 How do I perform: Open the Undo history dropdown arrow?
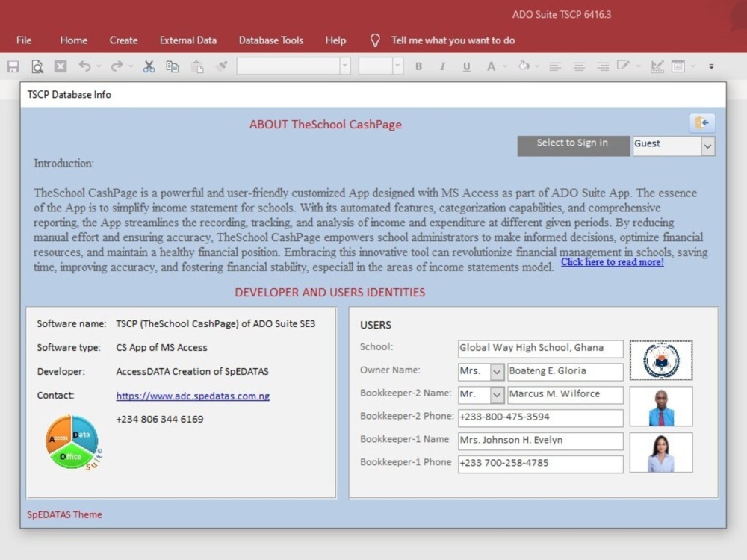coord(99,66)
